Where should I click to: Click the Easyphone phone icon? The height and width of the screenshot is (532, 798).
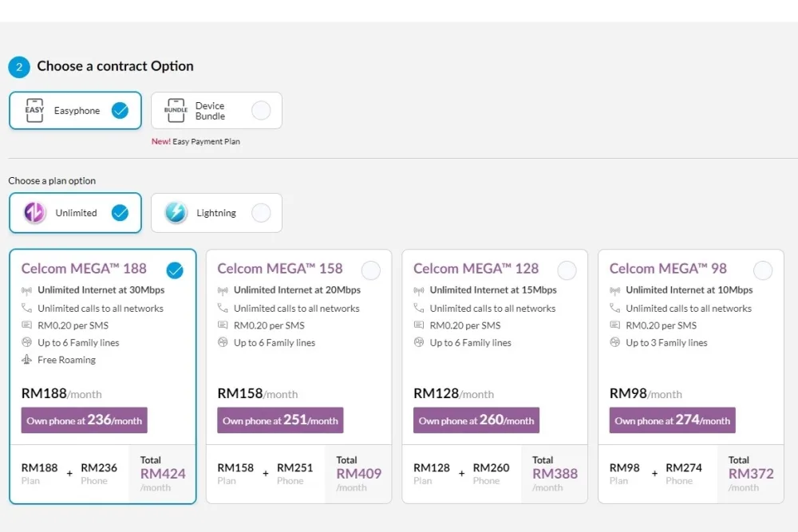34,110
